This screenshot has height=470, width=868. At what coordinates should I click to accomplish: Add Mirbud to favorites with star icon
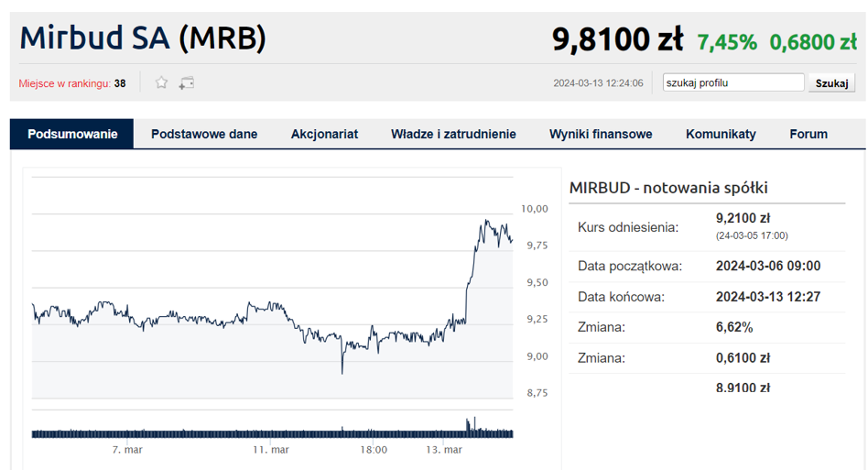(161, 82)
